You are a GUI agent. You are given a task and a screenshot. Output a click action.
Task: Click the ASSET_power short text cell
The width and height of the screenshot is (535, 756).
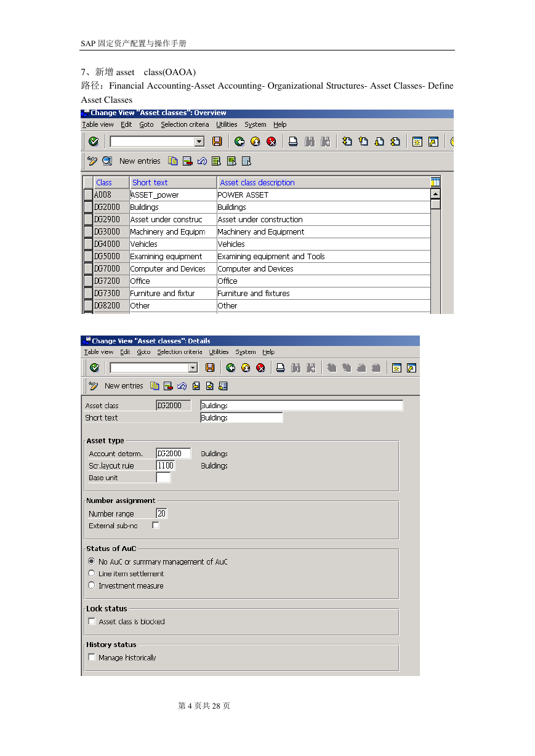pyautogui.click(x=173, y=195)
